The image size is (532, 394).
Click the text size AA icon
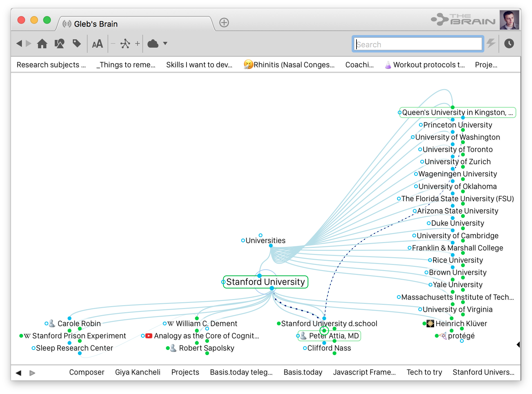(97, 44)
